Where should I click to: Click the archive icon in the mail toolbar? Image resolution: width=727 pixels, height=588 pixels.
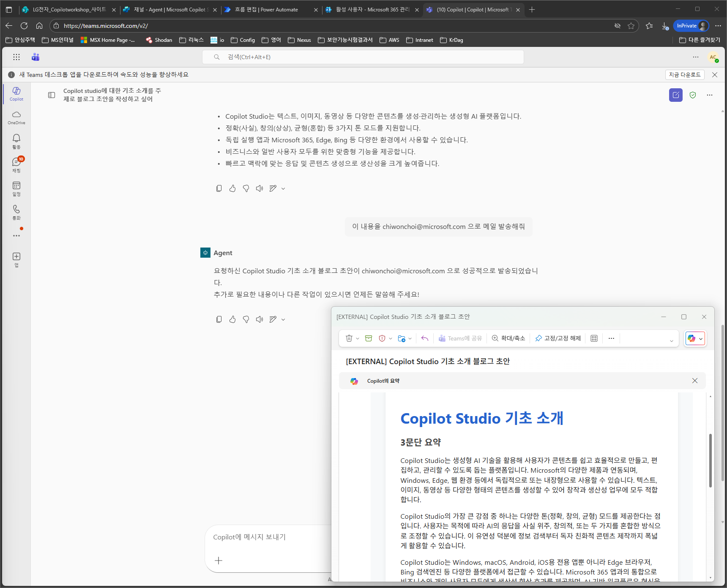pyautogui.click(x=369, y=338)
